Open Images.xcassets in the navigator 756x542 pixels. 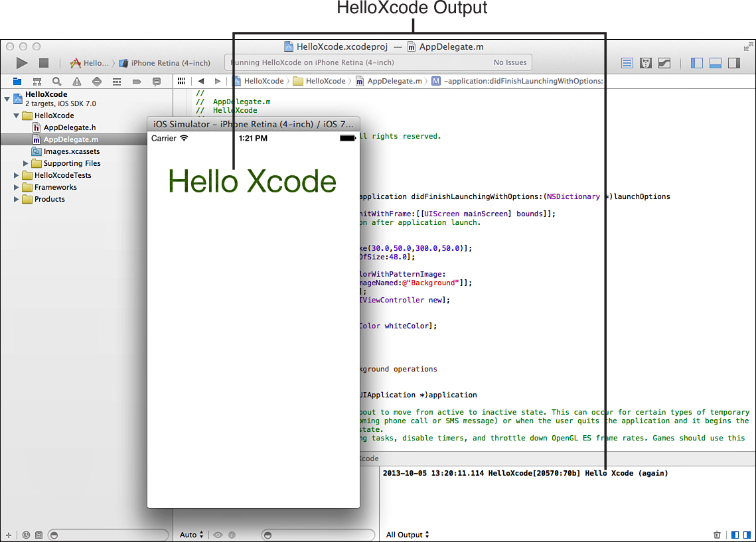[72, 151]
